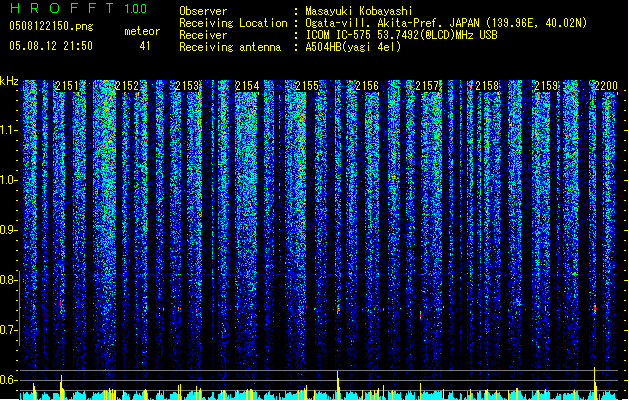Click the 2154 time marker

coord(247,86)
